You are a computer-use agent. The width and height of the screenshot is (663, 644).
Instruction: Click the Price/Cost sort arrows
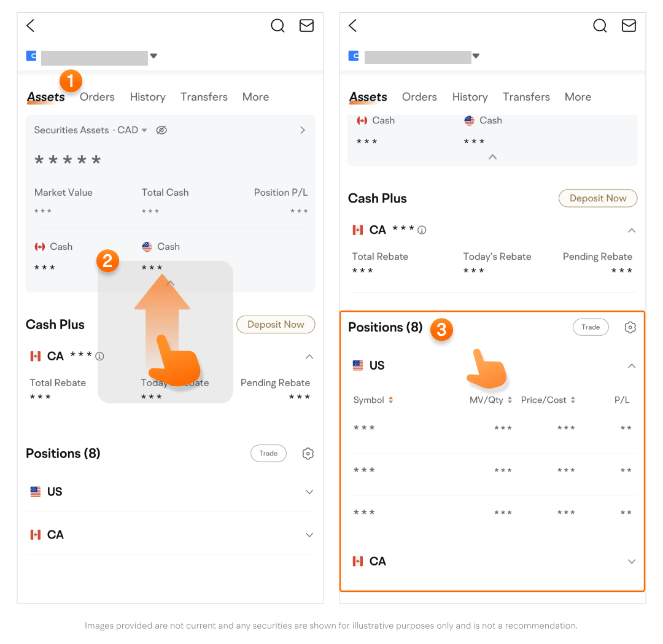573,400
